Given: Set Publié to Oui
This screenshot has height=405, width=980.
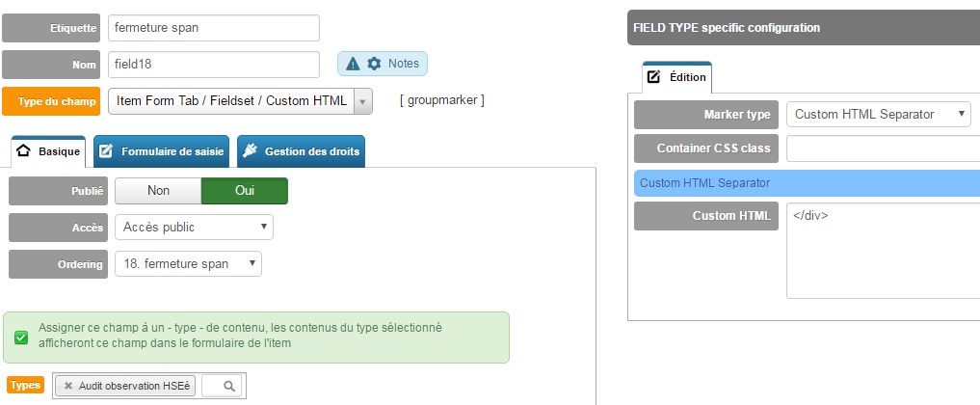Looking at the screenshot, I should (x=245, y=191).
